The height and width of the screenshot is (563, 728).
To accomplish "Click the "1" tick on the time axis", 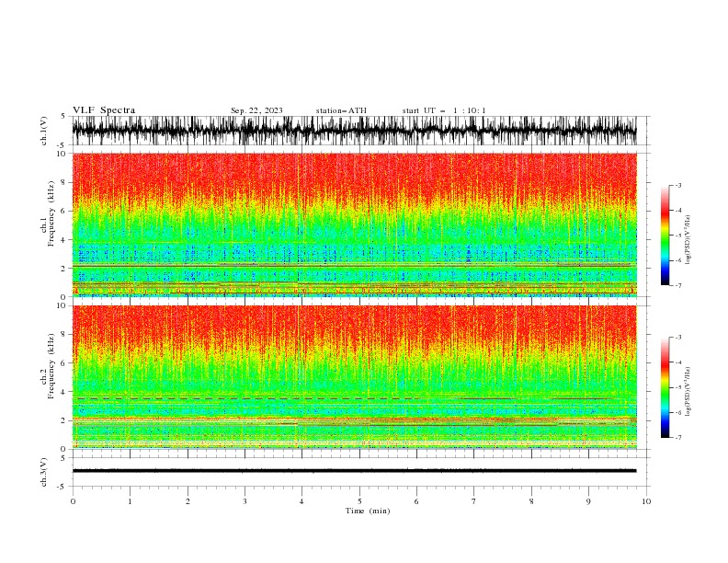I will click(x=130, y=501).
